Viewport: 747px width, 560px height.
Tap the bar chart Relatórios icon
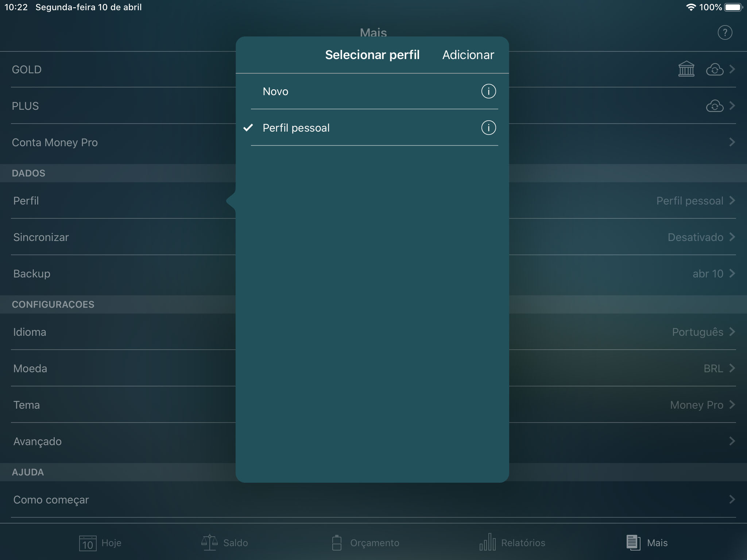(x=488, y=542)
